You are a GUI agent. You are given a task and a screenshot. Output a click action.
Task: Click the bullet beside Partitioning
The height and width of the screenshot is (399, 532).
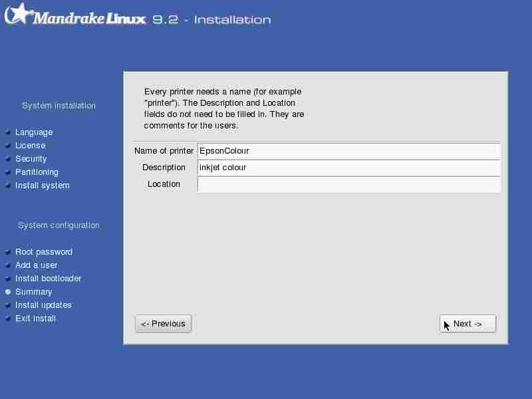(8, 172)
